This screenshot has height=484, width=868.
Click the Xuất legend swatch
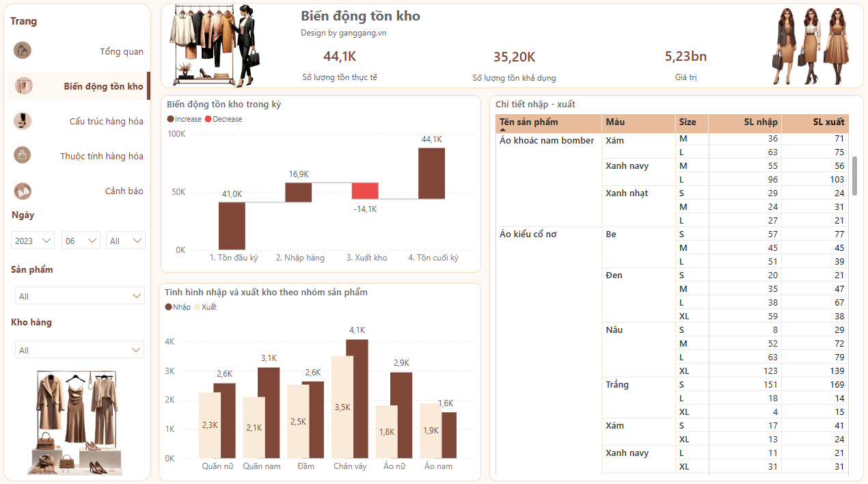click(x=198, y=307)
